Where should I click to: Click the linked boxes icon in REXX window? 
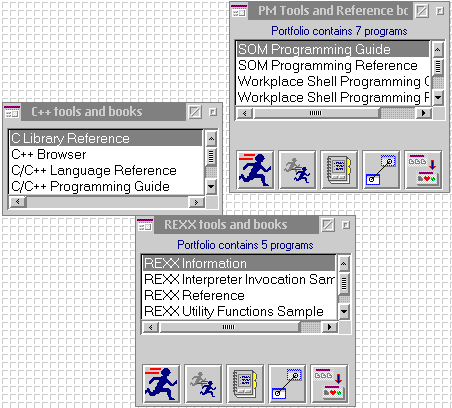tap(287, 384)
